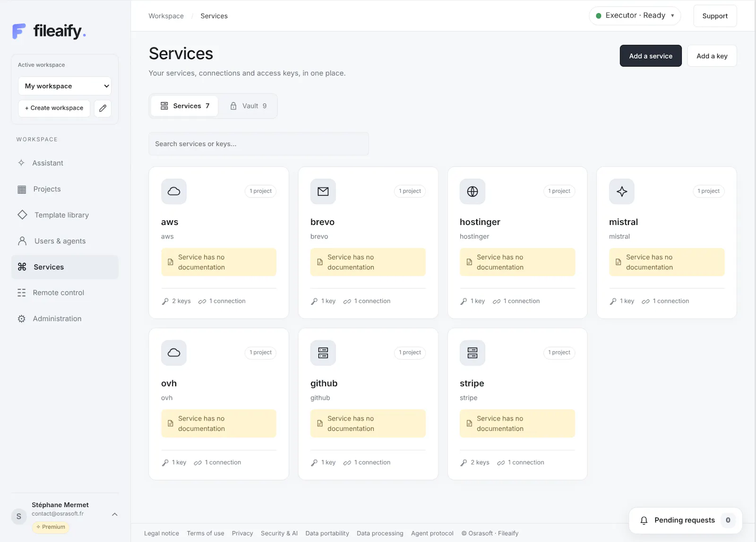756x542 pixels.
Task: Click the github documentation warning banner
Action: click(x=368, y=423)
